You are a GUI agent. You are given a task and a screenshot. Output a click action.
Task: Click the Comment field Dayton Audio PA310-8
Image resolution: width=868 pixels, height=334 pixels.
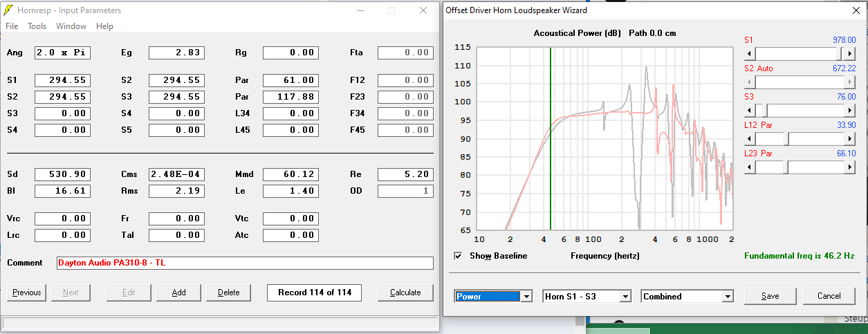244,263
